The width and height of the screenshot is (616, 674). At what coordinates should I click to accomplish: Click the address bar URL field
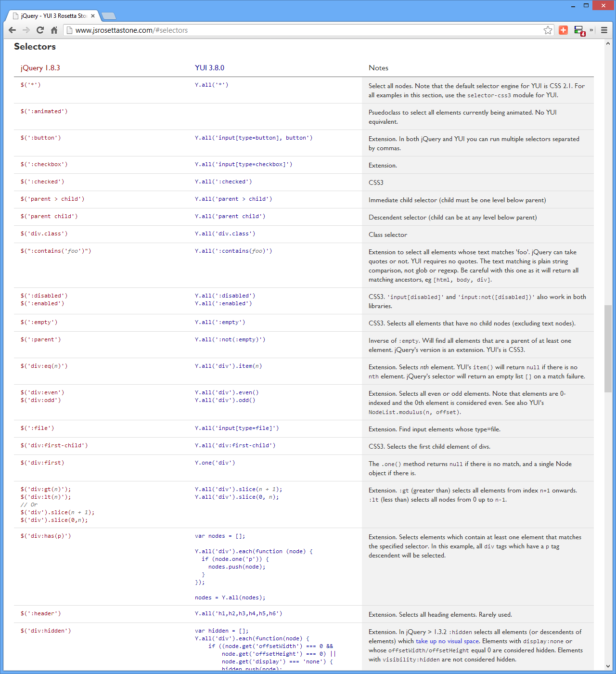[x=308, y=30]
